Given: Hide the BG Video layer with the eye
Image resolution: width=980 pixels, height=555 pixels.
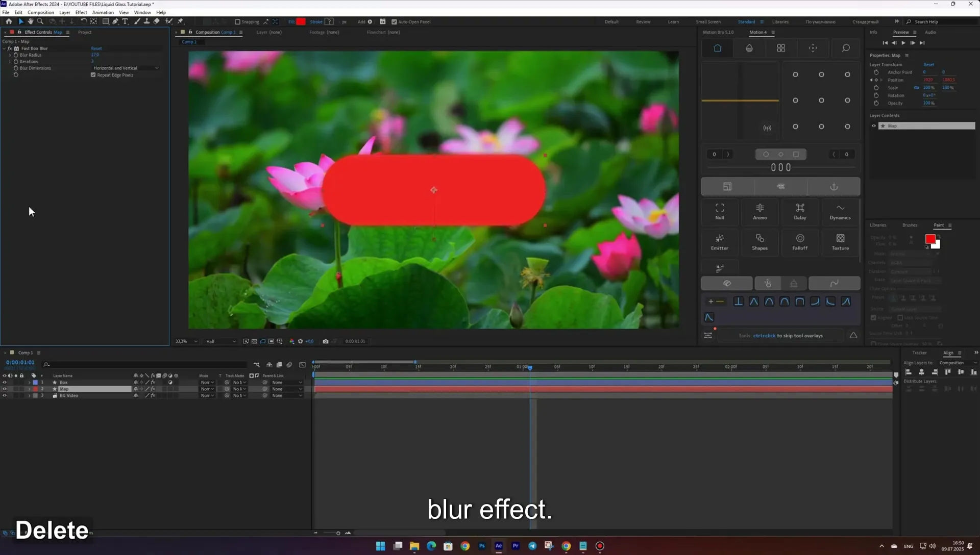Looking at the screenshot, I should pyautogui.click(x=5, y=396).
